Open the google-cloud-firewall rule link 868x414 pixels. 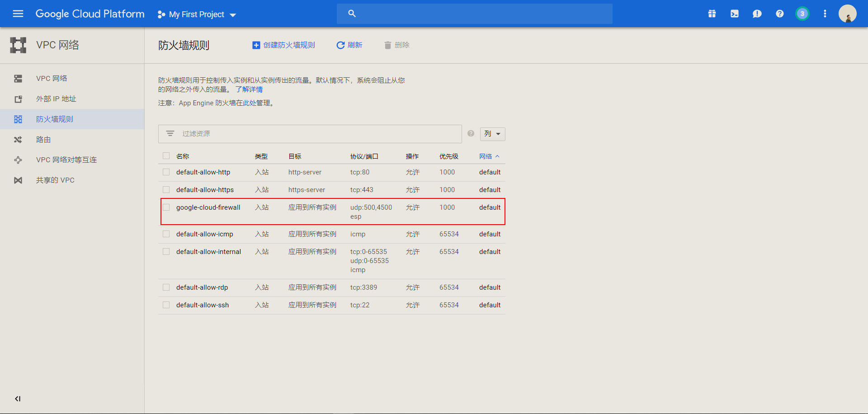click(208, 207)
